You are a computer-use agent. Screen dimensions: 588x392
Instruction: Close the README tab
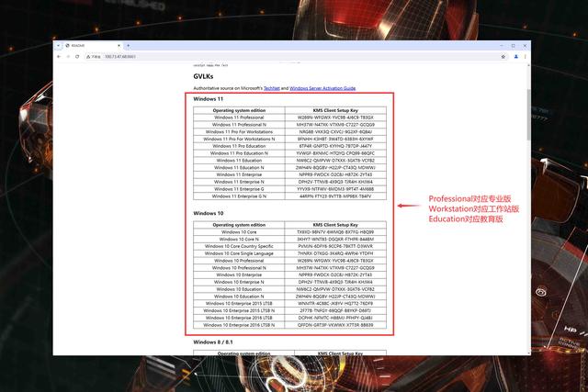click(119, 45)
